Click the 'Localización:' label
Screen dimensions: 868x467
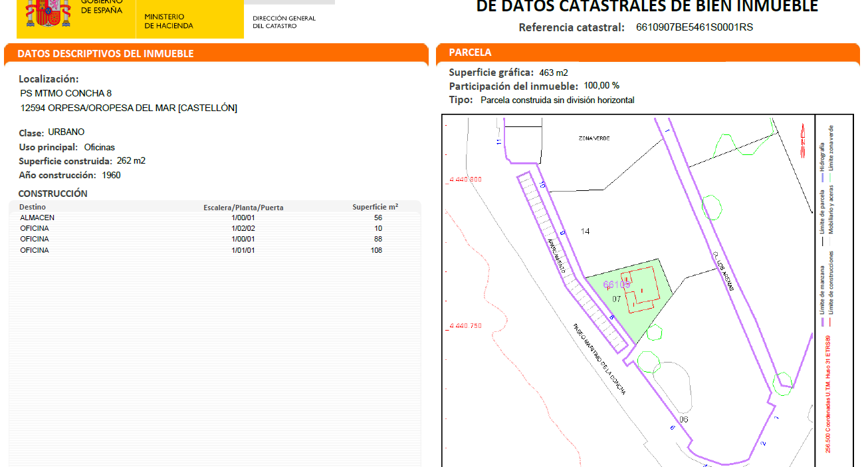pos(49,78)
